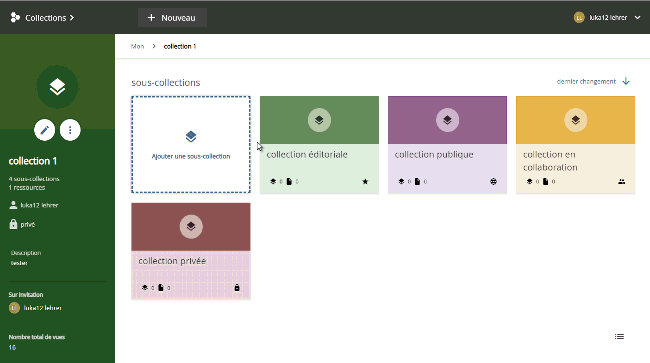Open the dernier changement sort option
The image size is (650, 363).
click(x=586, y=82)
